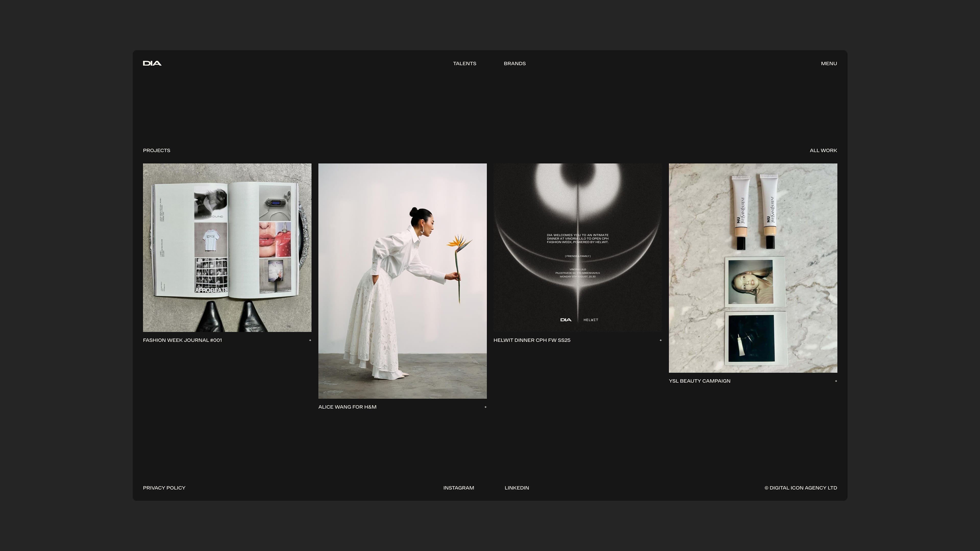Click the FASHION WEEK JOURNAL #001 title

coord(182,340)
